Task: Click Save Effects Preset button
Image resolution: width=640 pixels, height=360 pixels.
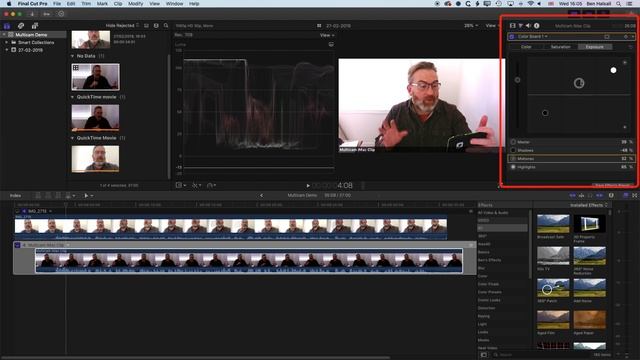Action: pyautogui.click(x=612, y=185)
